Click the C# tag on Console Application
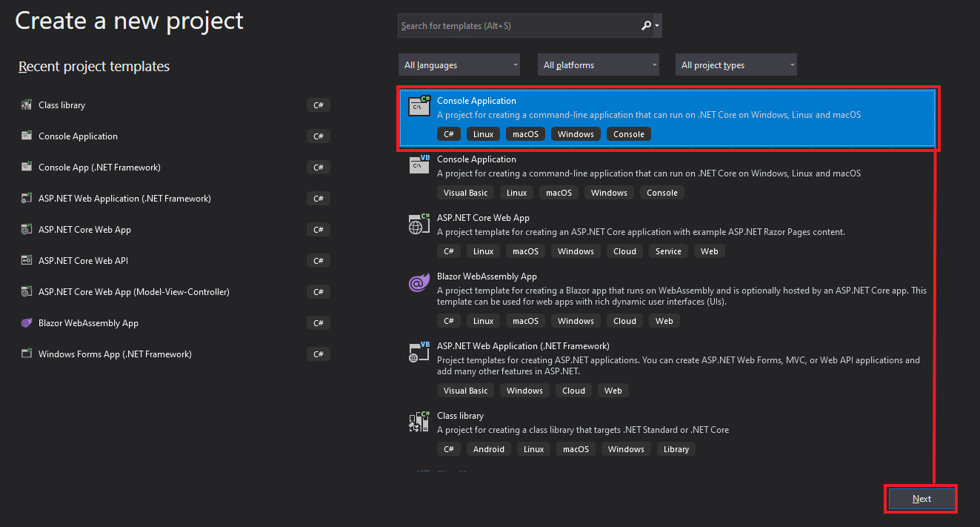 [449, 133]
